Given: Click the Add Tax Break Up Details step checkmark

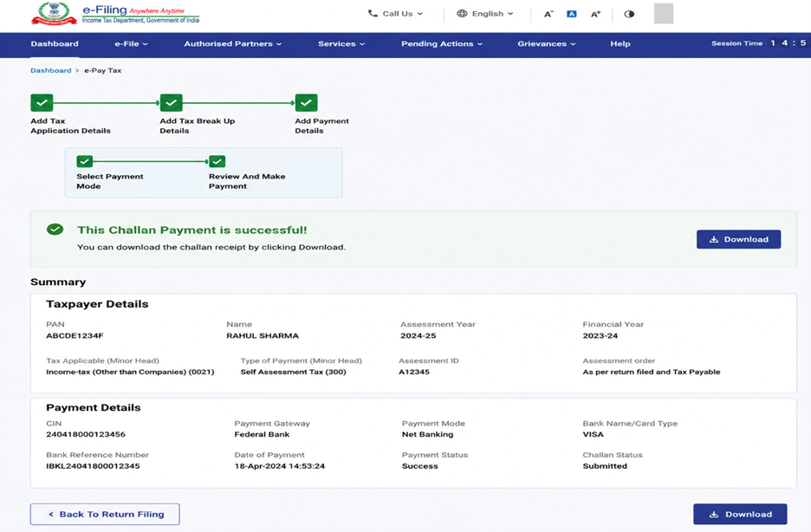Looking at the screenshot, I should tap(172, 103).
